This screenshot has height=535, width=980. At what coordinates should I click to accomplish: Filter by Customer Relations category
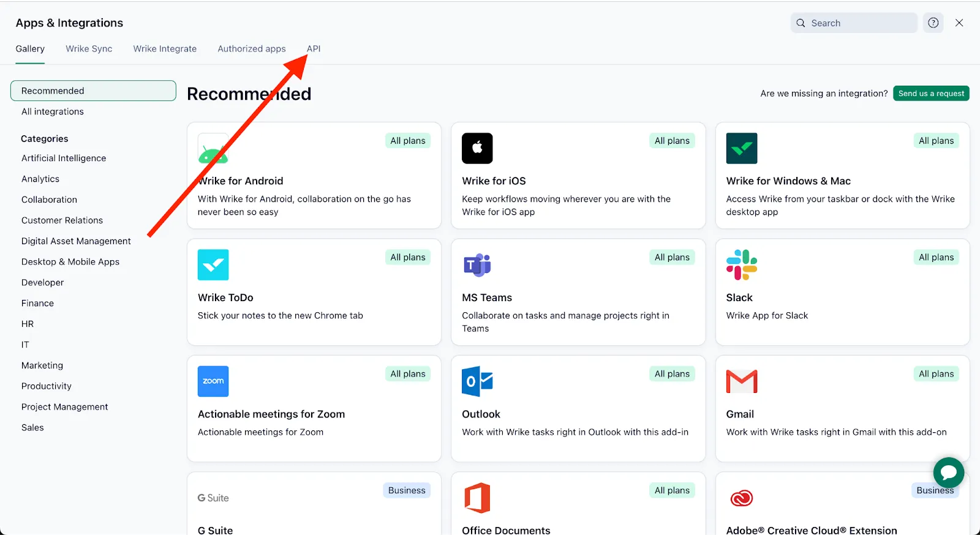pos(62,220)
